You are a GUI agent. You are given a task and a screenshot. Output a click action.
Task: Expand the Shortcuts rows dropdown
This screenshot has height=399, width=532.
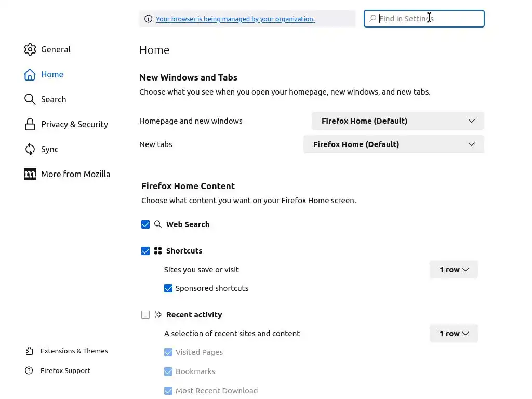(454, 270)
